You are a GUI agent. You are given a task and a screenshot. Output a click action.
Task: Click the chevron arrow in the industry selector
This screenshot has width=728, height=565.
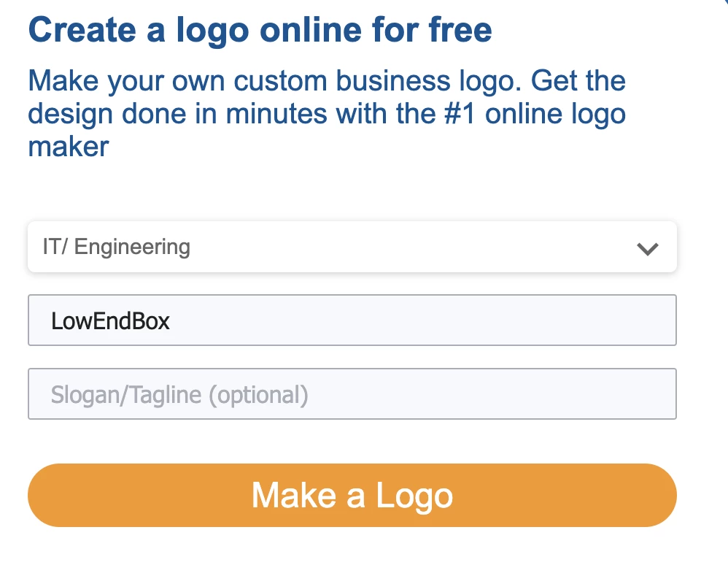(x=647, y=249)
